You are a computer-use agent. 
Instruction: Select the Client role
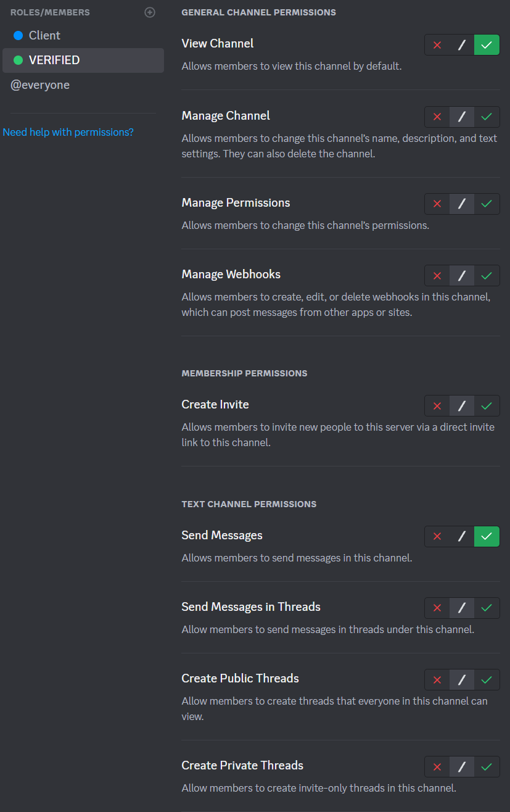point(44,36)
